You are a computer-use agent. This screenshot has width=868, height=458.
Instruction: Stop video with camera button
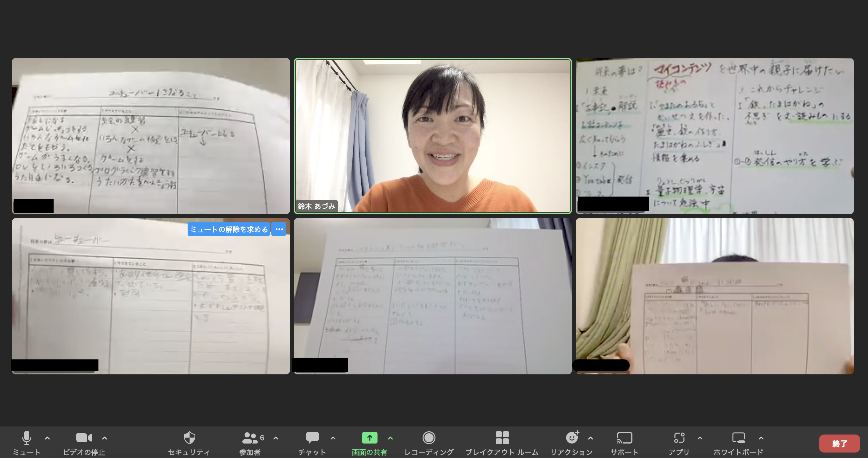coord(84,438)
